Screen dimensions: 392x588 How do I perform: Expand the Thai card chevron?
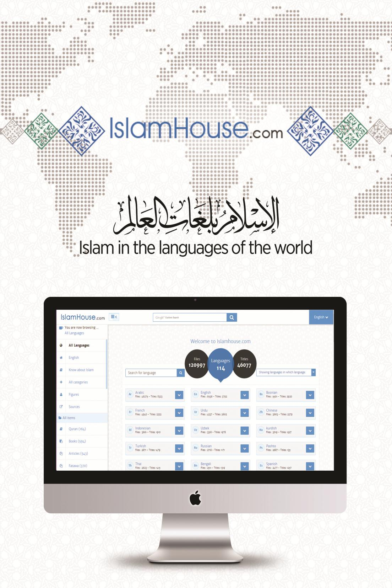tap(179, 466)
